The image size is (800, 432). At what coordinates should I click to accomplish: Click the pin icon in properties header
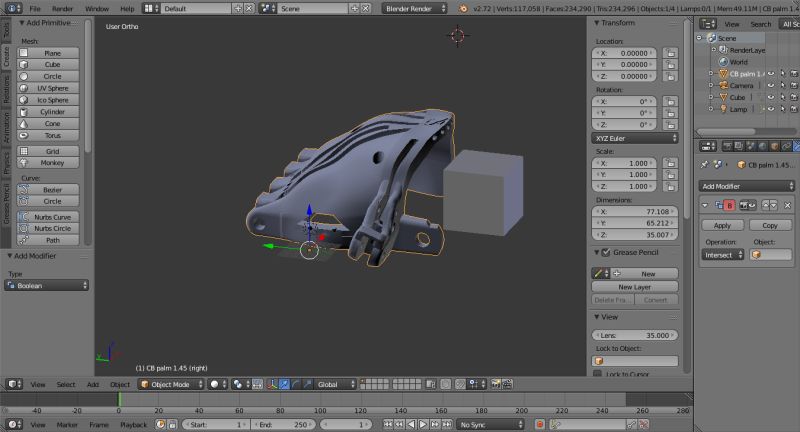[705, 165]
